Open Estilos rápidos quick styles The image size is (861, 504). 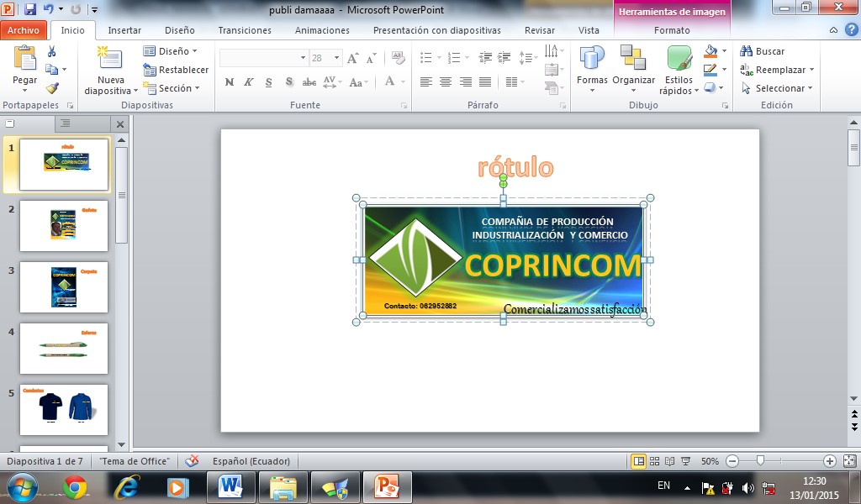click(679, 71)
